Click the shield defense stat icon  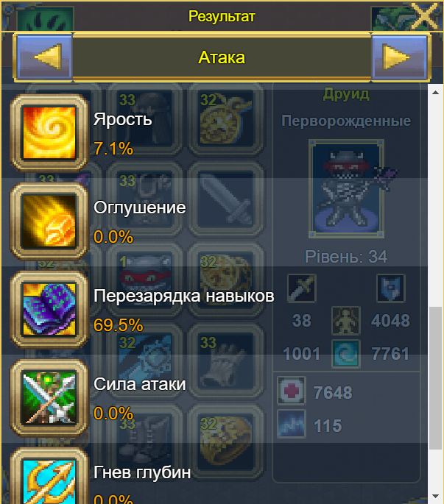coord(390,288)
